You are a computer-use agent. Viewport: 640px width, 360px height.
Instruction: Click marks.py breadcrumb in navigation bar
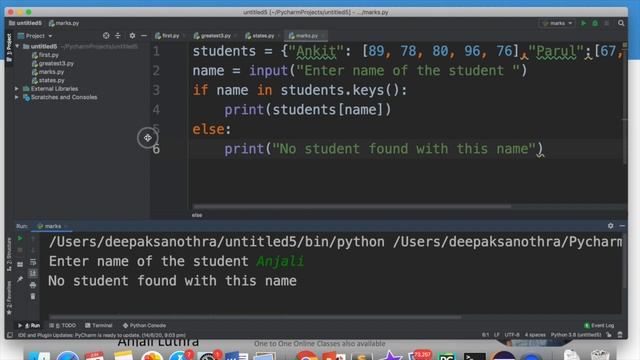64,23
